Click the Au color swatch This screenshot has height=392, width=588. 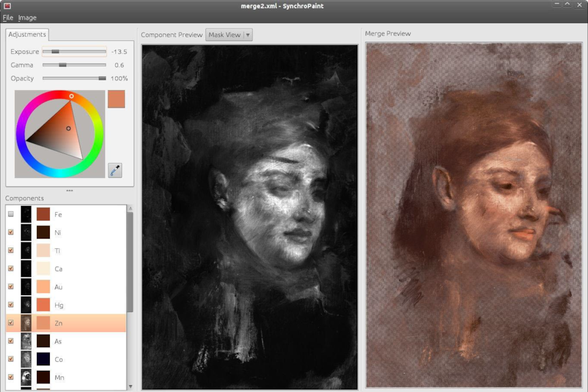43,287
